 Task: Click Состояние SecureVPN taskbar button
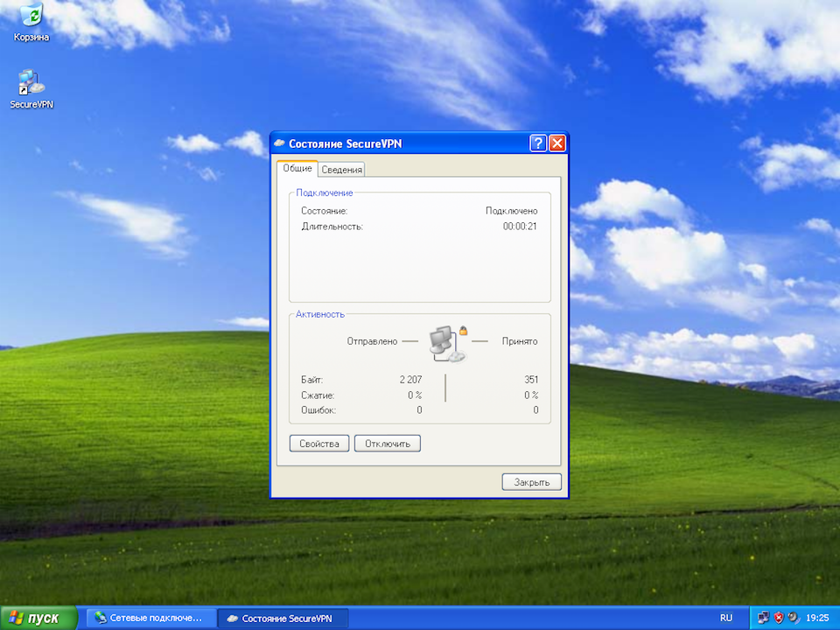click(x=283, y=619)
